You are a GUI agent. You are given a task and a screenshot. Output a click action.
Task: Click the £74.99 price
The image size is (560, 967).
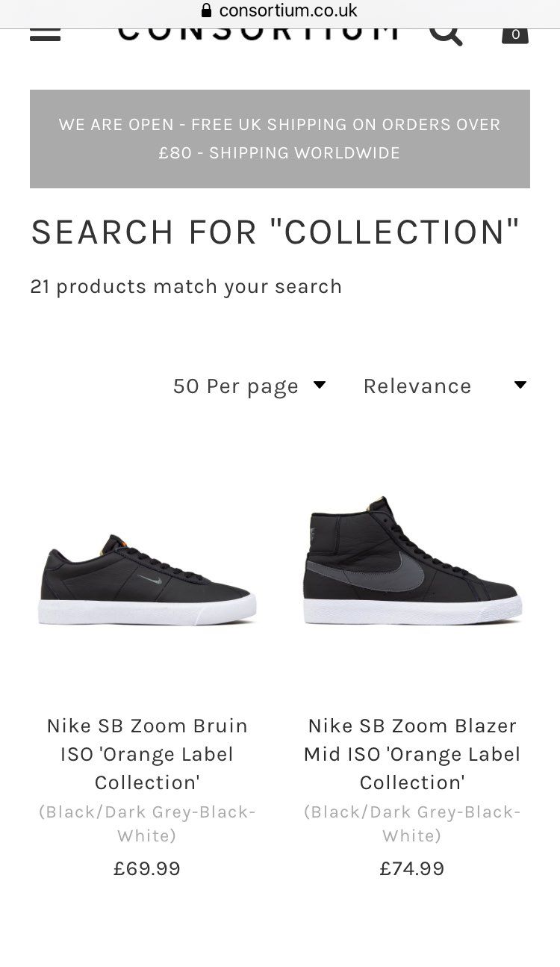pos(412,868)
